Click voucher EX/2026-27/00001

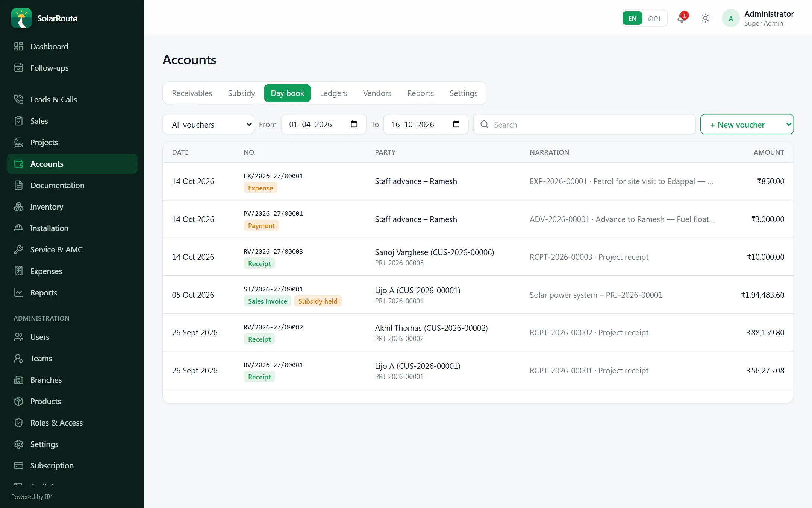tap(273, 176)
